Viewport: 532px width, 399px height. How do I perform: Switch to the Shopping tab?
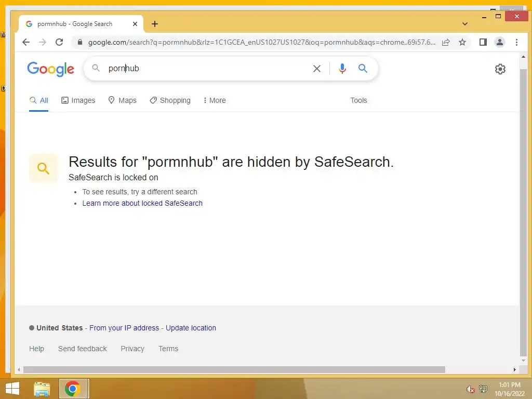[x=170, y=100]
